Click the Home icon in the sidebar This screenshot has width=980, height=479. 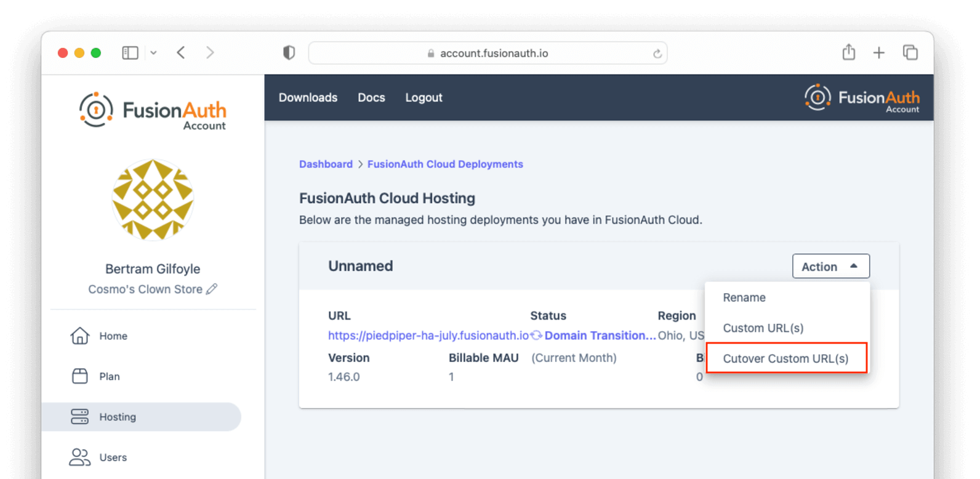80,336
